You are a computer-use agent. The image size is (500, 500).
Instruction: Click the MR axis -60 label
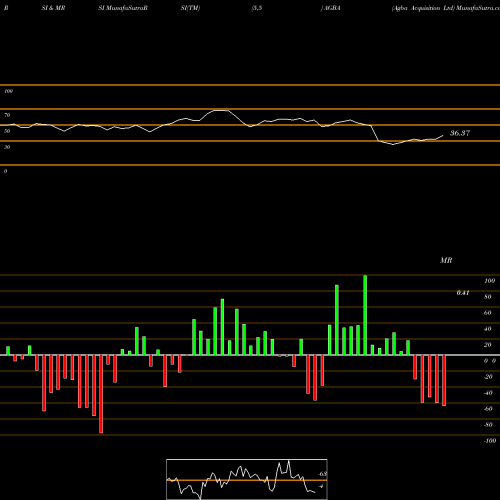pos(488,409)
